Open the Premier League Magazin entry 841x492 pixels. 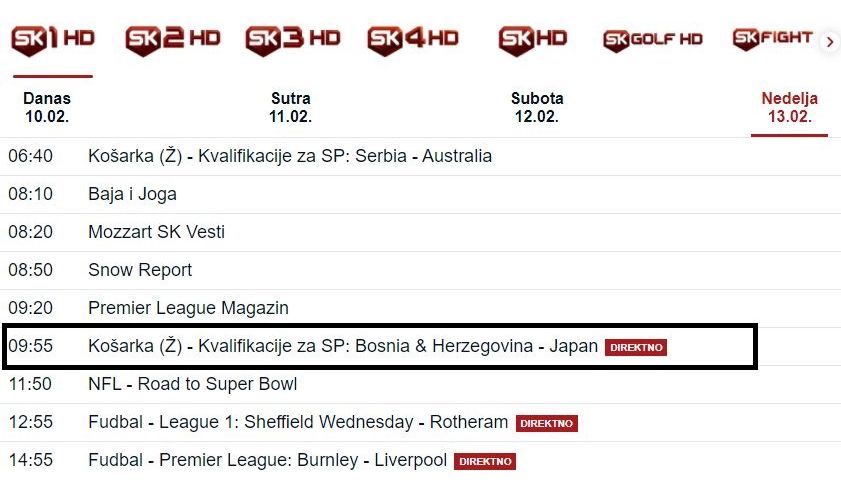tap(188, 308)
